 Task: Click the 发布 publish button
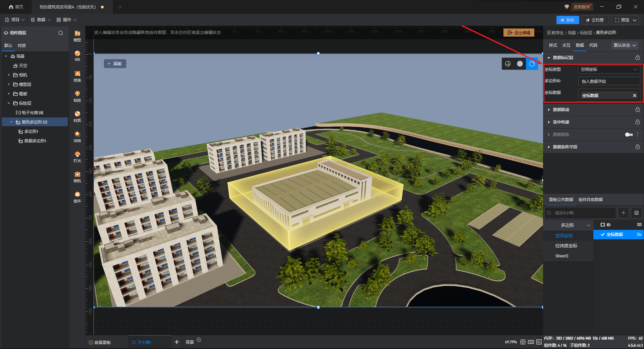point(567,20)
